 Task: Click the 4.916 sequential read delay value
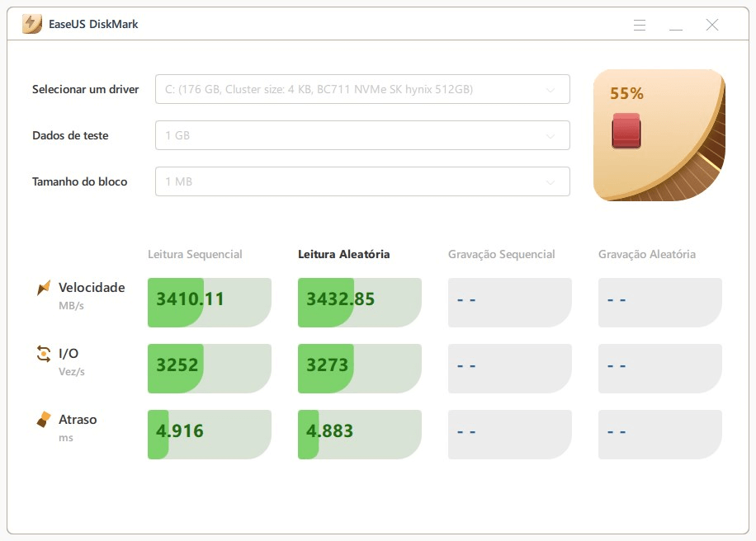coord(180,431)
